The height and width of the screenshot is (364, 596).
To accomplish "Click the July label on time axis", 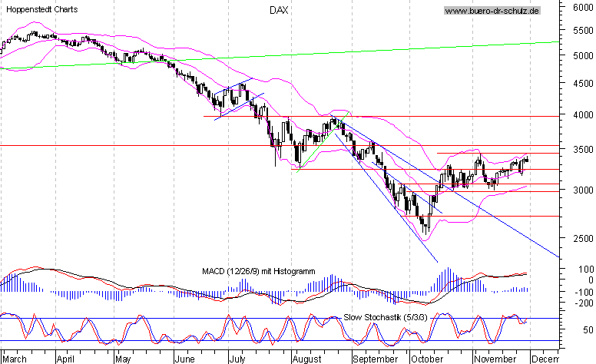I will click(x=237, y=359).
